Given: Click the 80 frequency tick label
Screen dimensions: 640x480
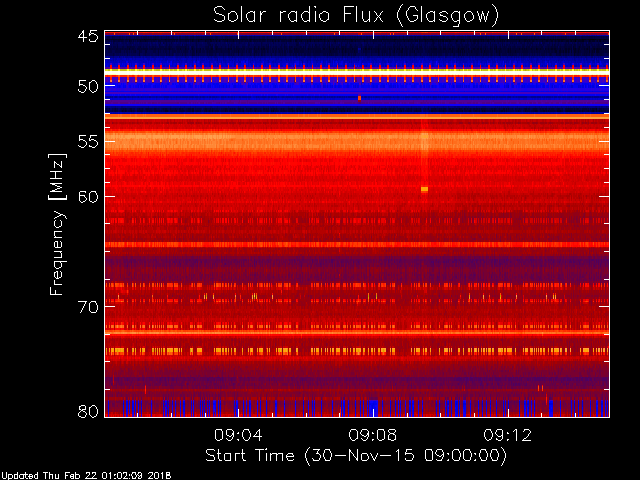Looking at the screenshot, I should tap(88, 411).
